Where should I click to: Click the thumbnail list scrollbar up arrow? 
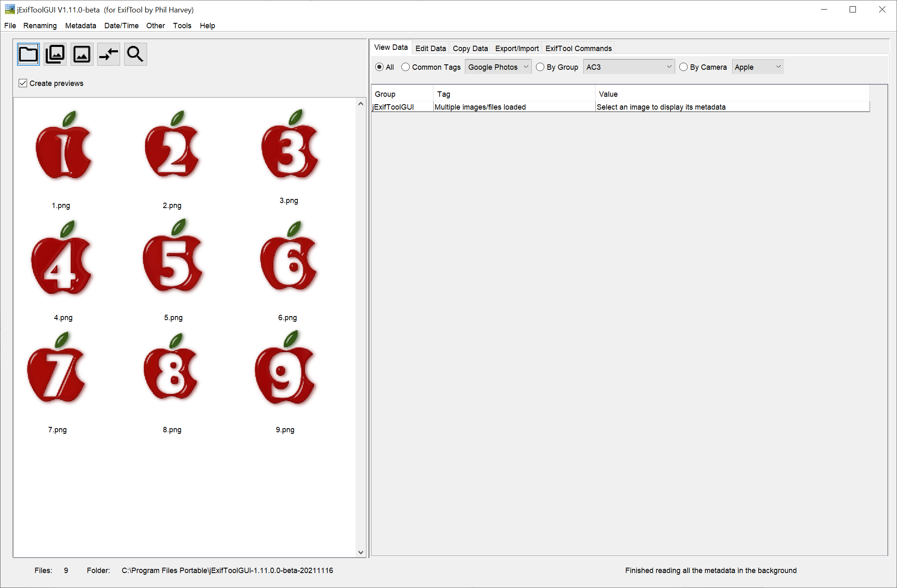(x=361, y=104)
